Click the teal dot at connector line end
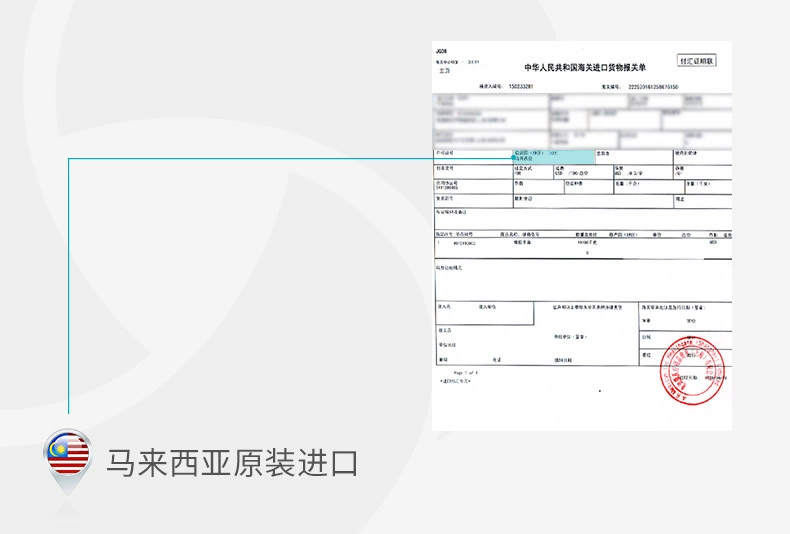The width and height of the screenshot is (790, 534). [513, 158]
